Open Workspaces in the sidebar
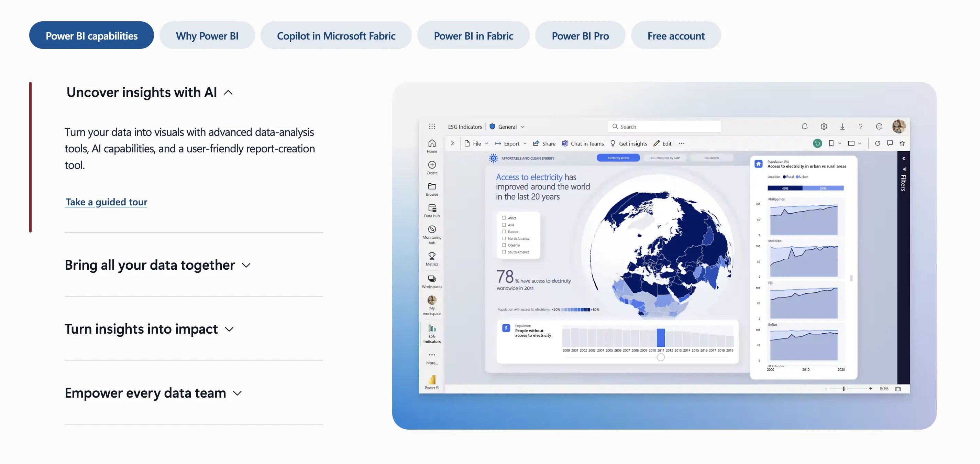This screenshot has width=980, height=464. [432, 281]
